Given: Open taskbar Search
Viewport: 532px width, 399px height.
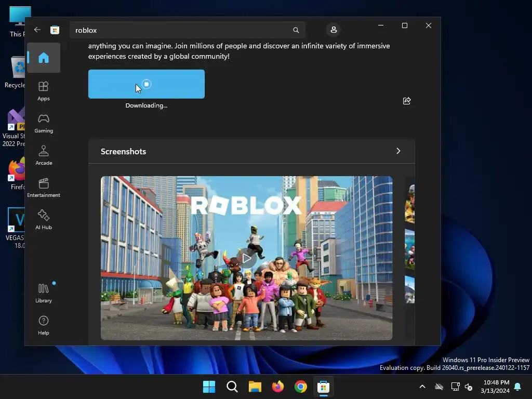Looking at the screenshot, I should pyautogui.click(x=232, y=387).
